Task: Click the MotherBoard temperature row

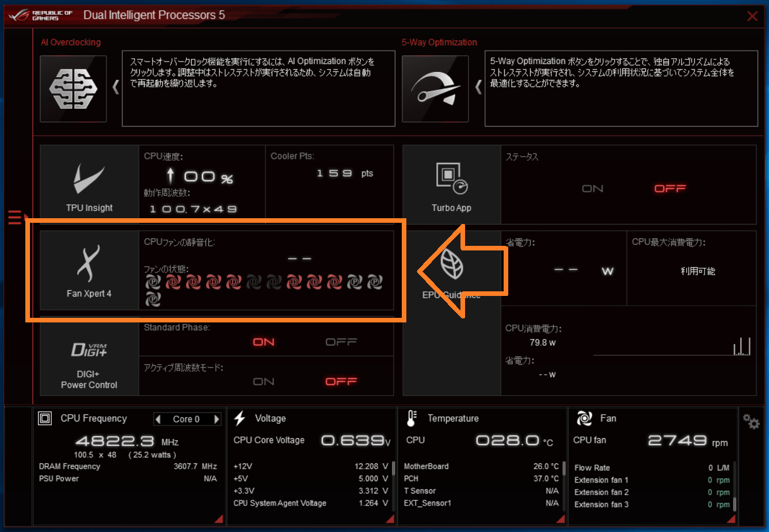Action: [x=481, y=466]
